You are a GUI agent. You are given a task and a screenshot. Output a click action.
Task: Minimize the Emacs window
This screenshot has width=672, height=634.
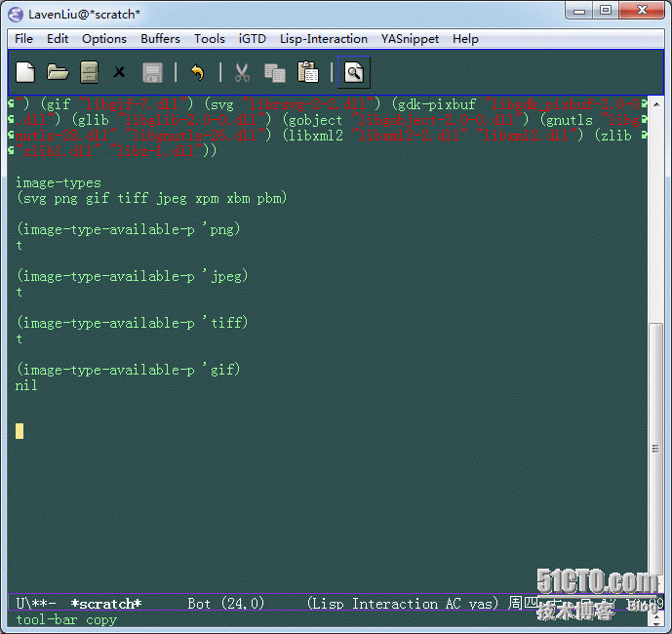579,11
